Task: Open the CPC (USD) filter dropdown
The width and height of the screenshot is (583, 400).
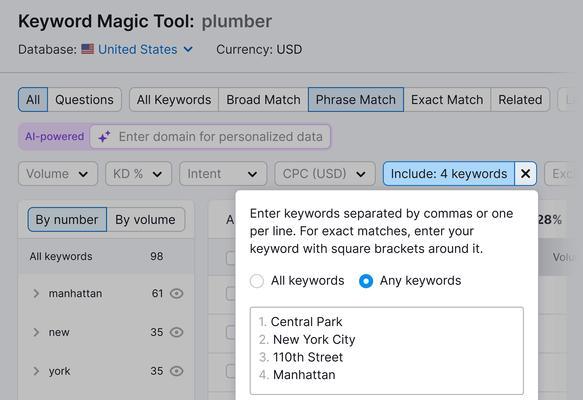Action: pos(325,174)
